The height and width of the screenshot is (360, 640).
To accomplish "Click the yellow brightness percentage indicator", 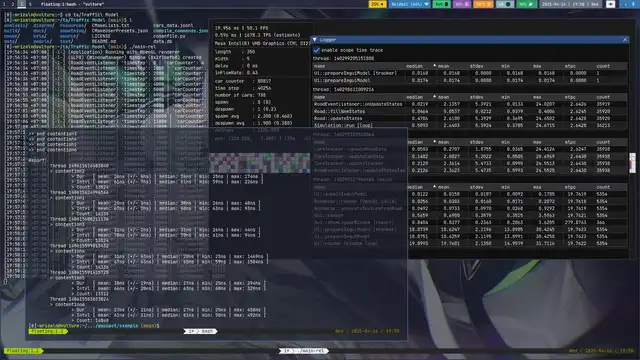I will click(377, 4).
